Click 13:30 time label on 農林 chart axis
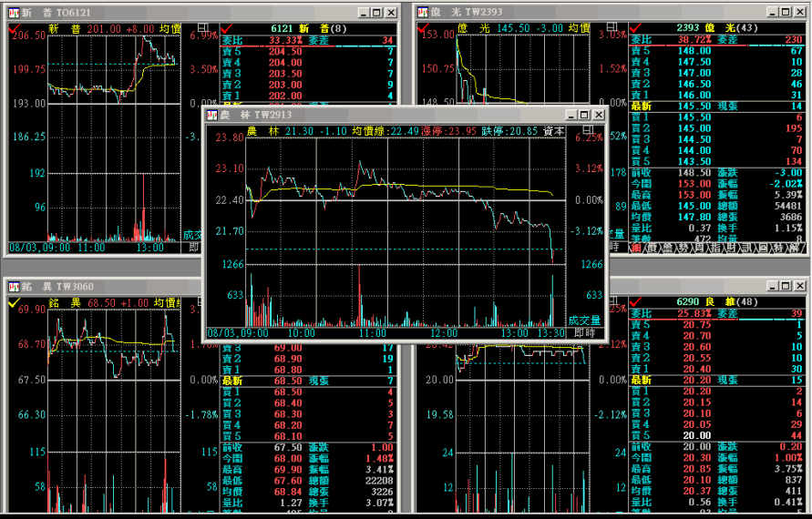This screenshot has height=519, width=812. (x=551, y=332)
